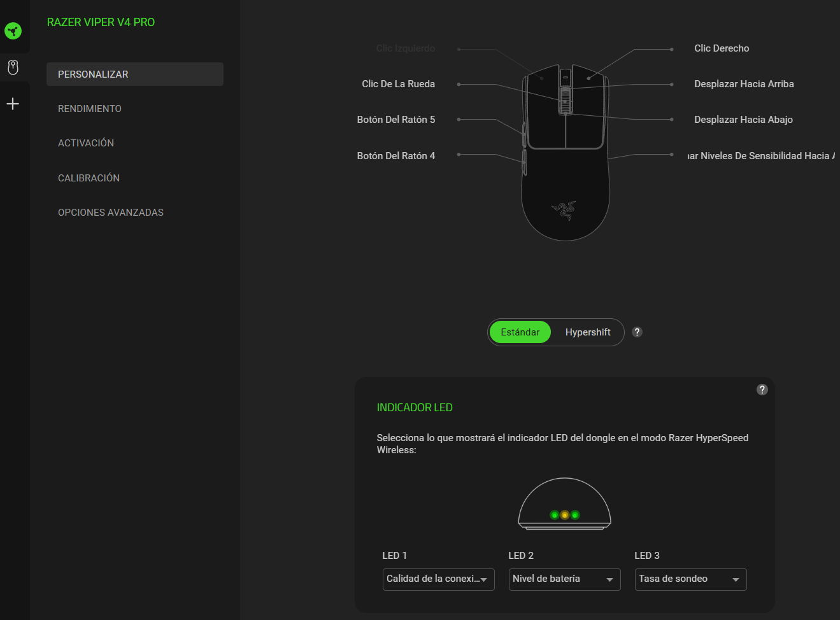Click the green Razer Synapse logo icon
The width and height of the screenshot is (840, 620).
click(x=13, y=31)
